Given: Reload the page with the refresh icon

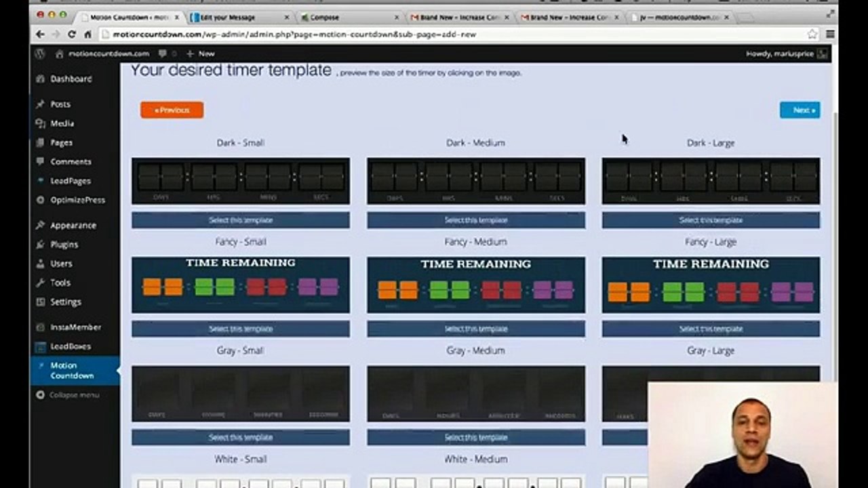Looking at the screenshot, I should coord(72,34).
